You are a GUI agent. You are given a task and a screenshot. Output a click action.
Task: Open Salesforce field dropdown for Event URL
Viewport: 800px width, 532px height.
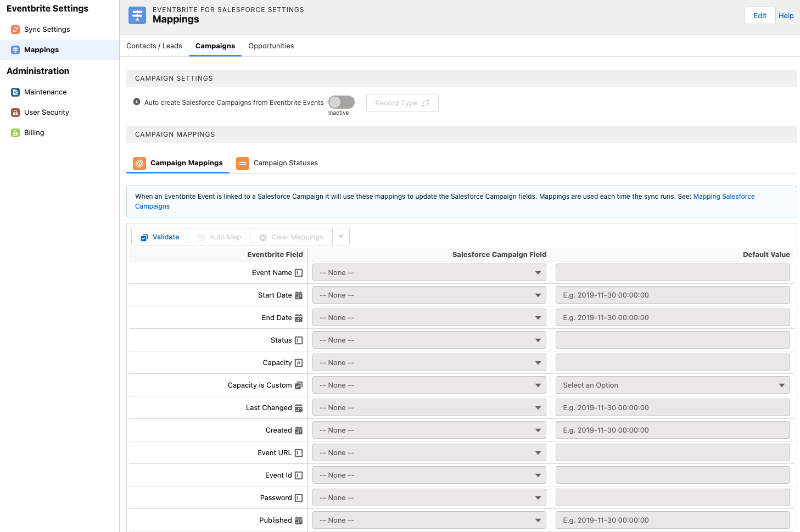pyautogui.click(x=429, y=453)
